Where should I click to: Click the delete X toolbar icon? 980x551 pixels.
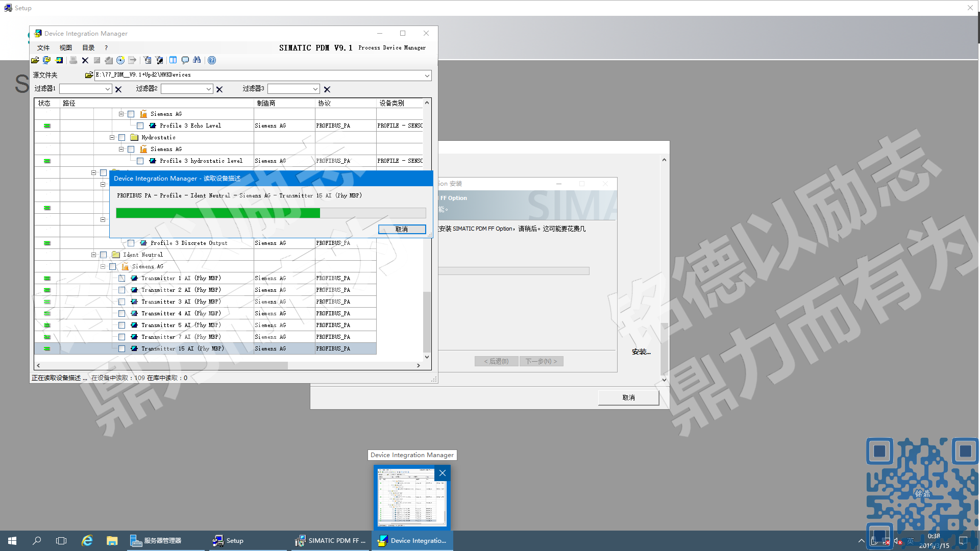coord(85,60)
